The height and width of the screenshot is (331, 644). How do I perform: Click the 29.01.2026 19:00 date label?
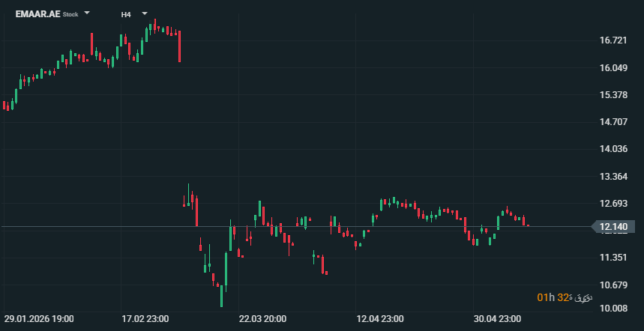39,319
